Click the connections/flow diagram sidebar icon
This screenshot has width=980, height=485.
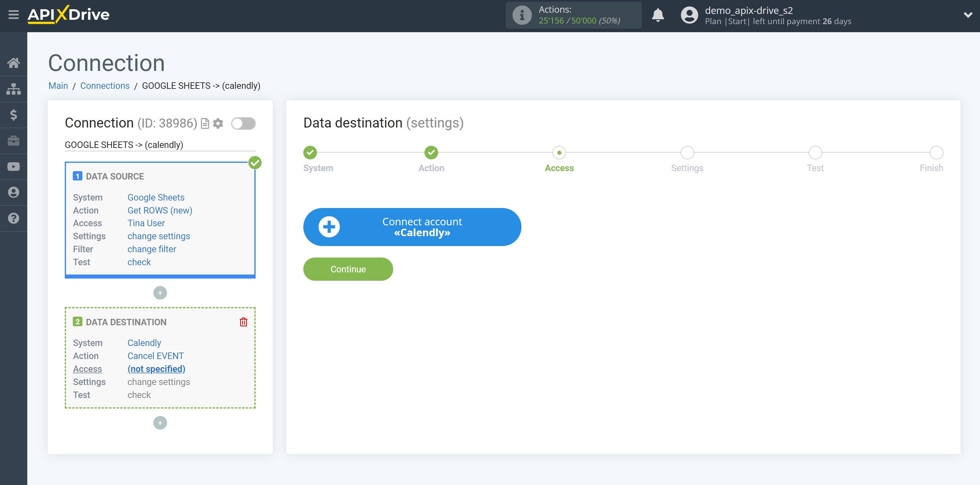pyautogui.click(x=14, y=89)
